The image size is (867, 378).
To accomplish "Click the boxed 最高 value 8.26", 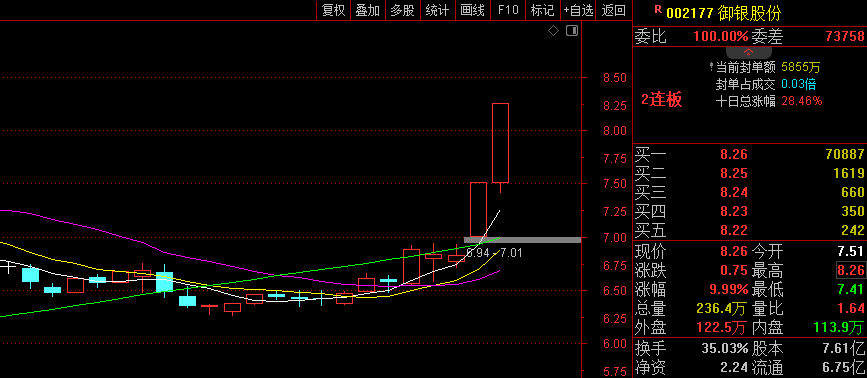I will coord(850,271).
